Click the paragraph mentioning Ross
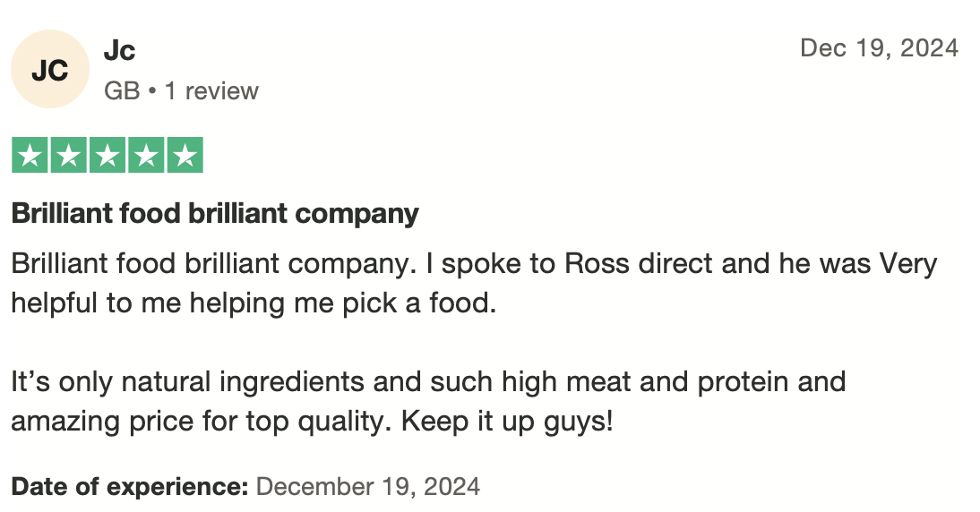The width and height of the screenshot is (980, 512). click(x=475, y=283)
